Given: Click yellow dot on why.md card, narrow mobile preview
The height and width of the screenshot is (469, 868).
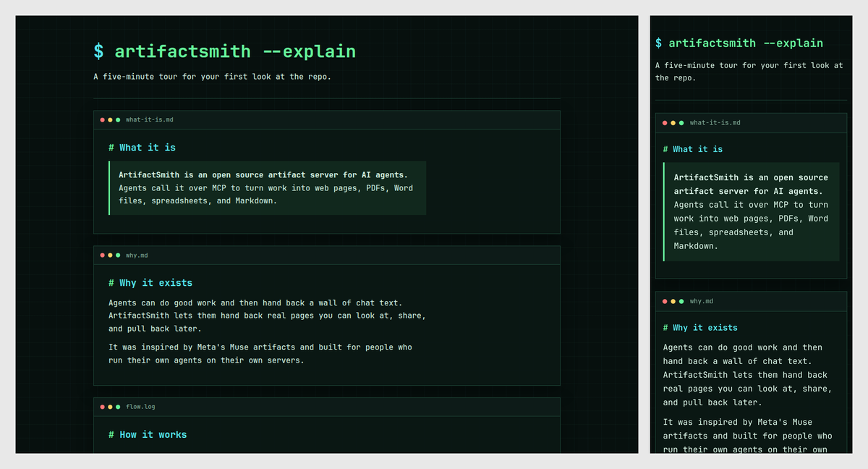Looking at the screenshot, I should coord(673,301).
